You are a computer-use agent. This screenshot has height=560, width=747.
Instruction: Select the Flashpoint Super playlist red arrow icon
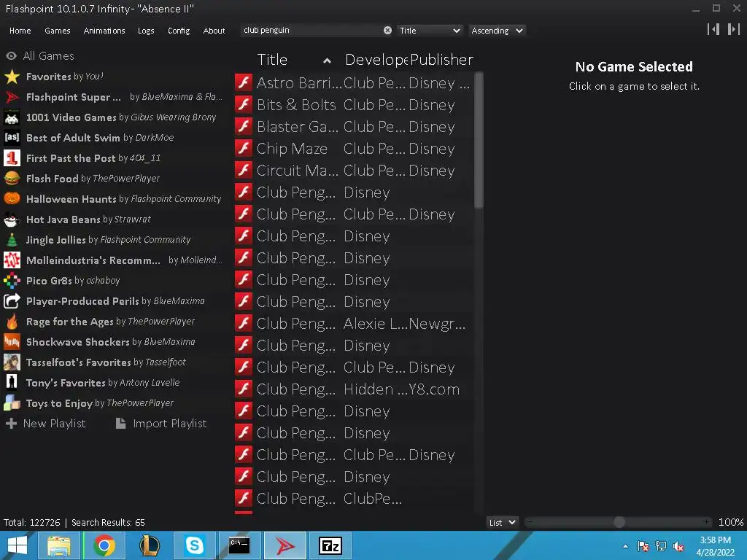pyautogui.click(x=12, y=97)
